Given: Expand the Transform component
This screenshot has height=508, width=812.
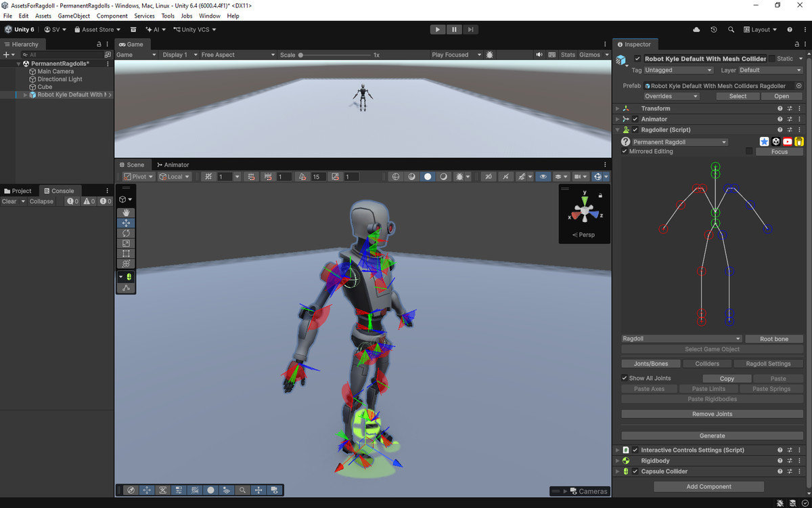Looking at the screenshot, I should click(x=617, y=108).
